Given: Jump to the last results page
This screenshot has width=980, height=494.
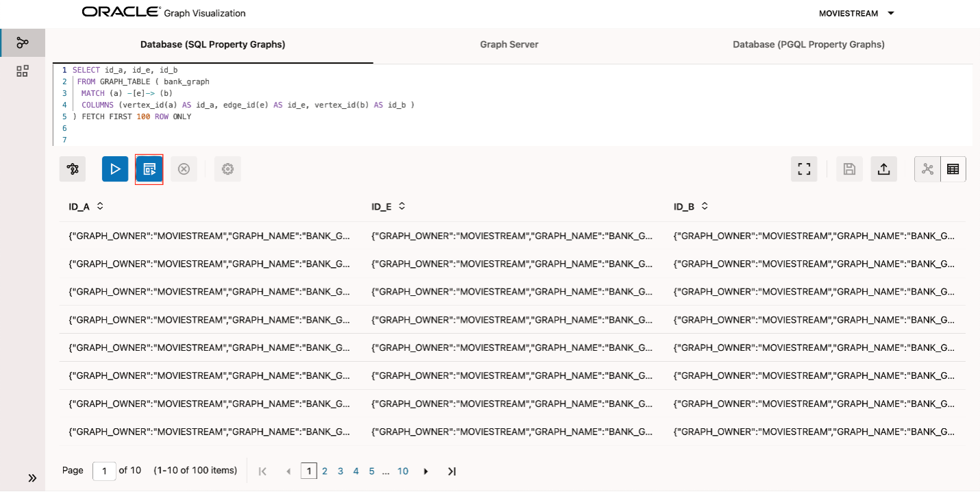Looking at the screenshot, I should (x=452, y=471).
